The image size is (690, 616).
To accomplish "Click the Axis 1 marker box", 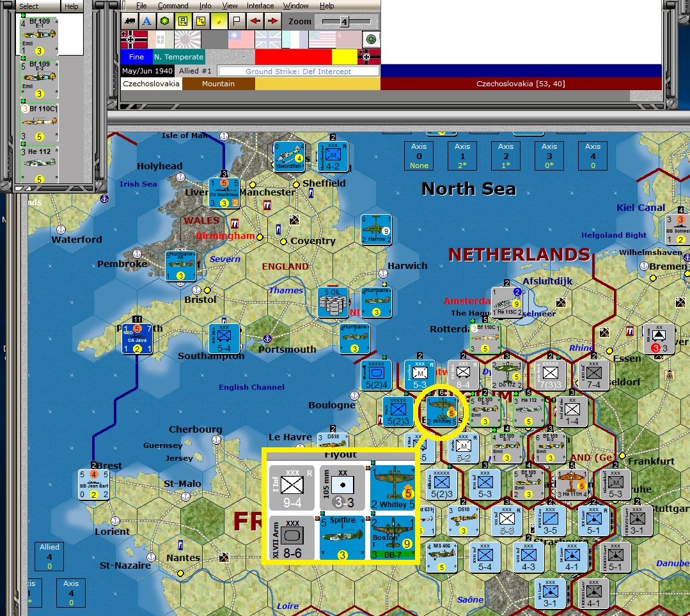I will tap(462, 156).
